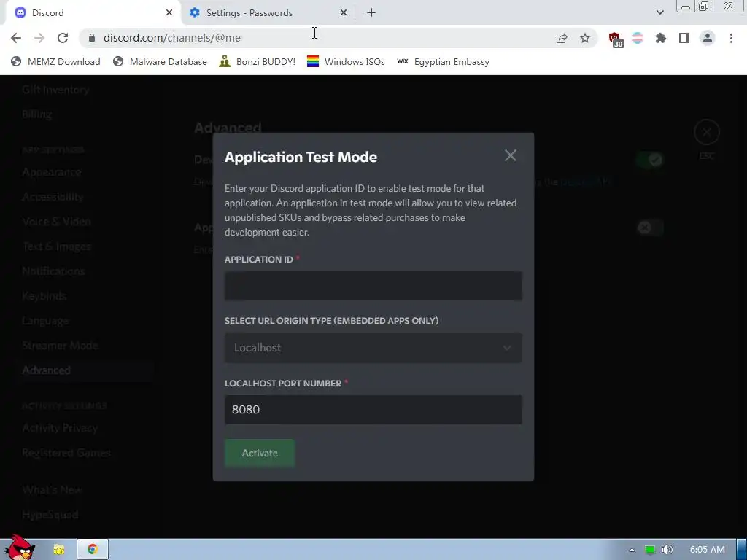The image size is (747, 560).
Task: Open the tab search chevron dropdown
Action: coord(659,12)
